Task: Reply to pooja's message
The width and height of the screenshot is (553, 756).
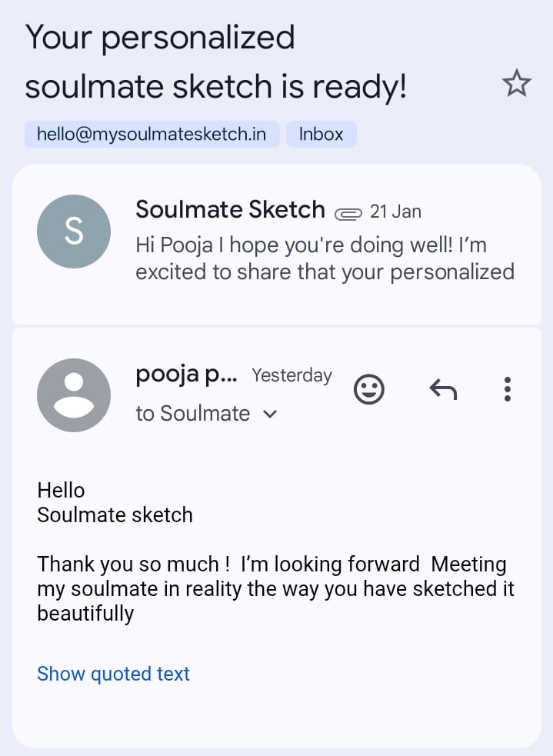Action: (x=442, y=390)
